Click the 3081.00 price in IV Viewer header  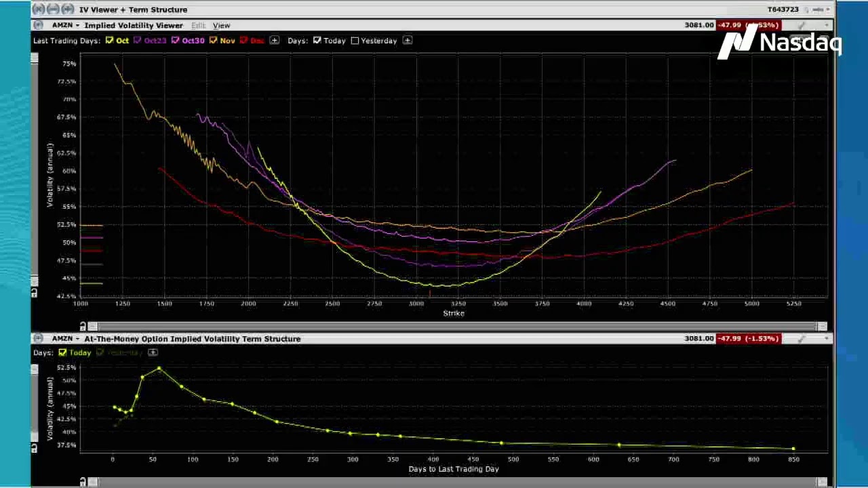tap(699, 25)
